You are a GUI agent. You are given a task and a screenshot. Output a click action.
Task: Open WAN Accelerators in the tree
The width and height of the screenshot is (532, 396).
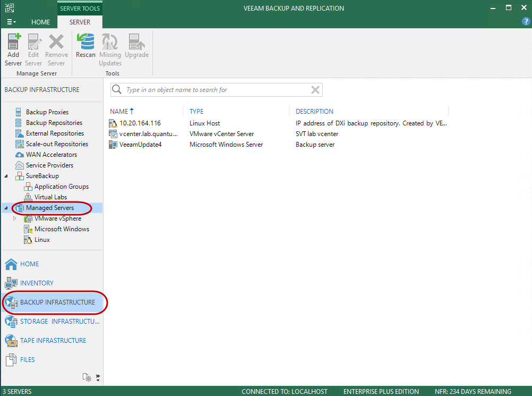point(51,155)
